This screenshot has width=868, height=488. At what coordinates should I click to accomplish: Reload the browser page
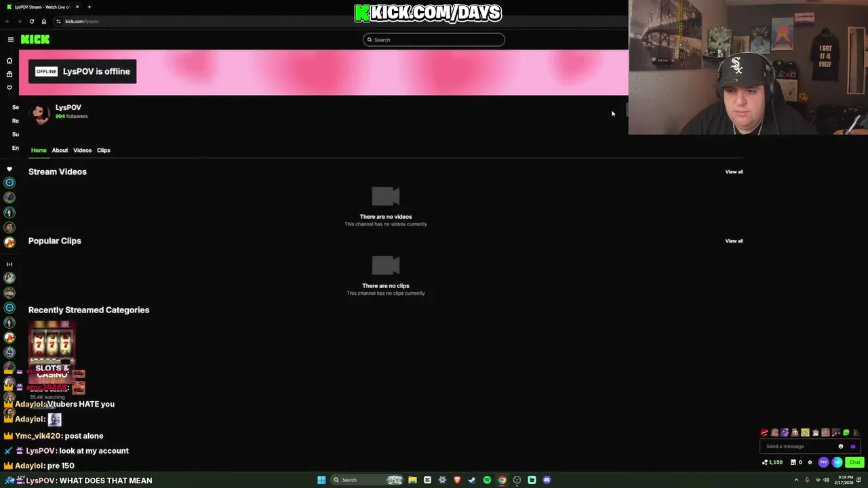click(31, 21)
